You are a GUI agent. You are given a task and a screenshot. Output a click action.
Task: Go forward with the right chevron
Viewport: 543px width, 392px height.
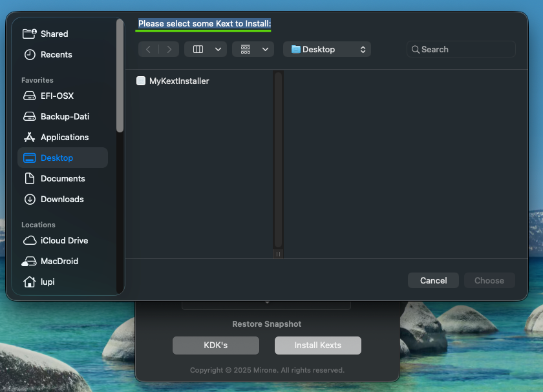169,49
